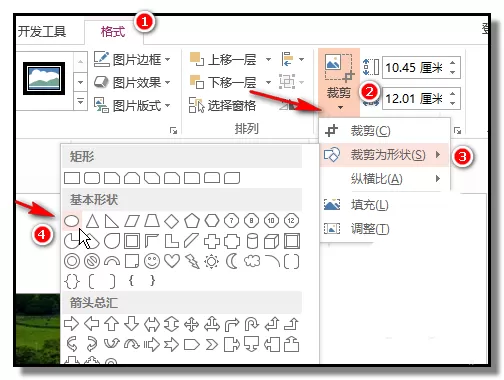Select the isosceles triangle shape
This screenshot has width=504, height=380.
92,221
